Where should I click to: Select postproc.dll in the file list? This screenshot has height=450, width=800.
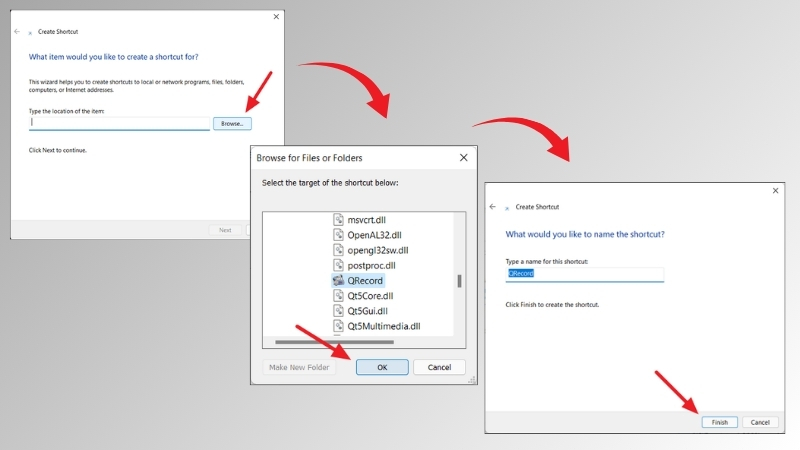pyautogui.click(x=371, y=265)
